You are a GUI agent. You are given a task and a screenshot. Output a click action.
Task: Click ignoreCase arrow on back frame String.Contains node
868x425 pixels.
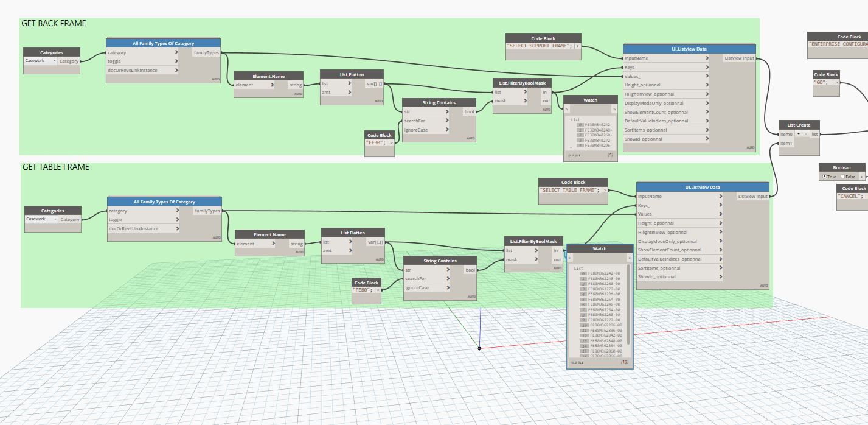447,130
